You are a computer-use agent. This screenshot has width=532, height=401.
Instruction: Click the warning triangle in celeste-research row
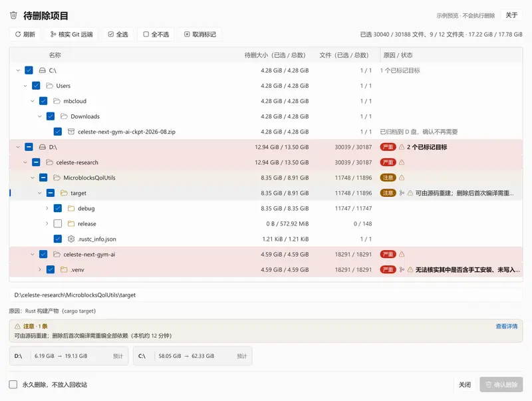(402, 162)
